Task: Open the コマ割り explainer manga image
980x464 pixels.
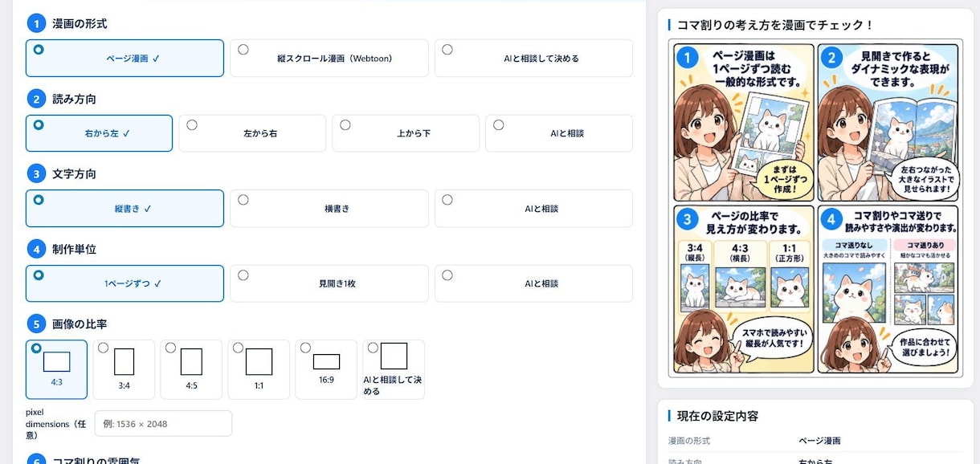Action: pos(815,207)
